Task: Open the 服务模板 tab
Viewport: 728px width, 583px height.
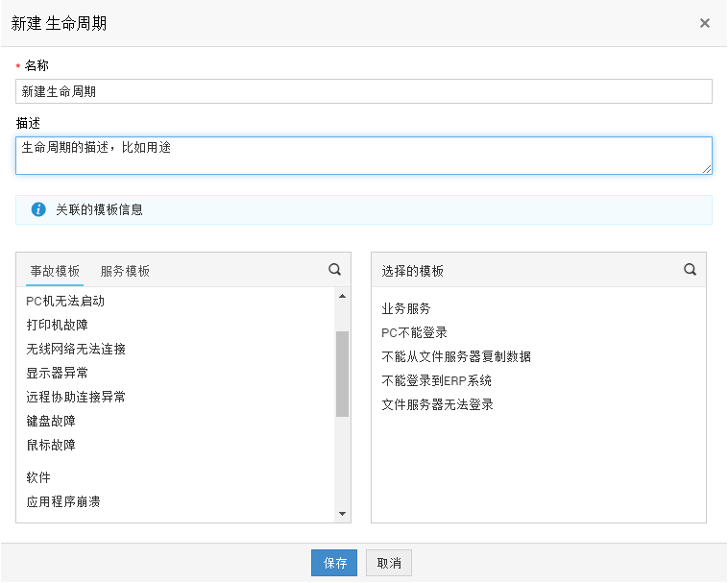Action: (x=125, y=271)
